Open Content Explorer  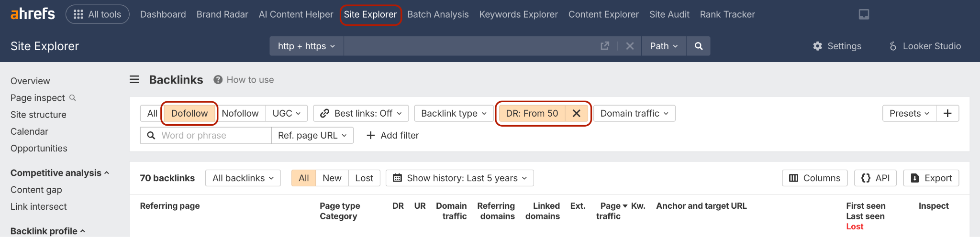(603, 14)
